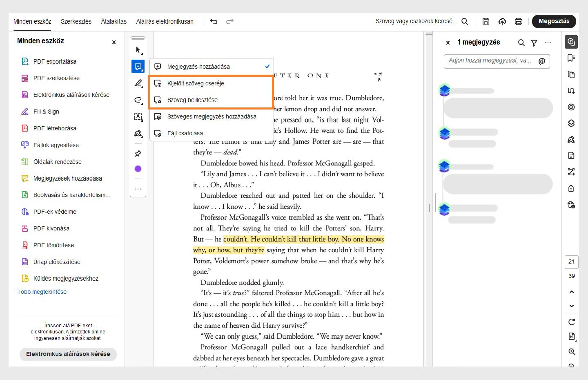Click the purple color swatch

pos(138,169)
